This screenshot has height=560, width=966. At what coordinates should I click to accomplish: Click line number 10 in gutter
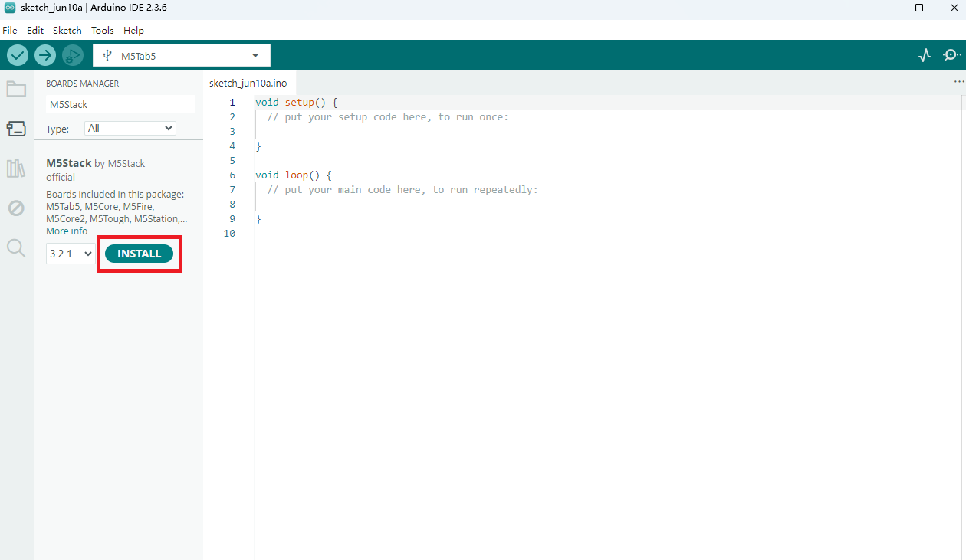(229, 234)
